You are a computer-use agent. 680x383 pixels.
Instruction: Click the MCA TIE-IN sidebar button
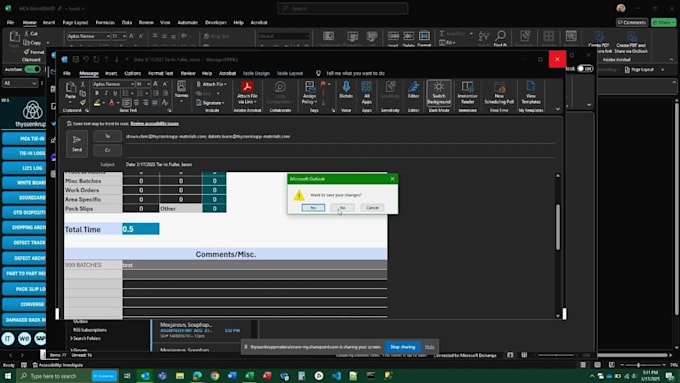tap(24, 139)
